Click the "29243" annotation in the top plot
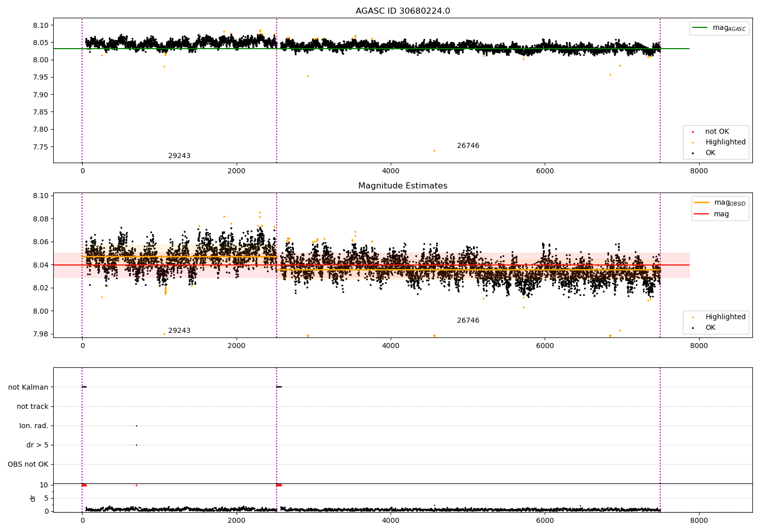This screenshot has width=760, height=532. click(179, 156)
